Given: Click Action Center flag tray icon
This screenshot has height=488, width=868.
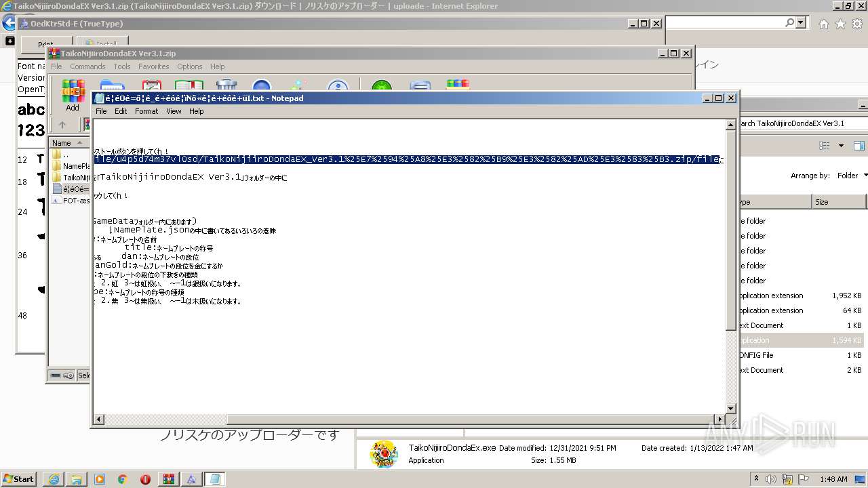Looking at the screenshot, I should pyautogui.click(x=804, y=479).
